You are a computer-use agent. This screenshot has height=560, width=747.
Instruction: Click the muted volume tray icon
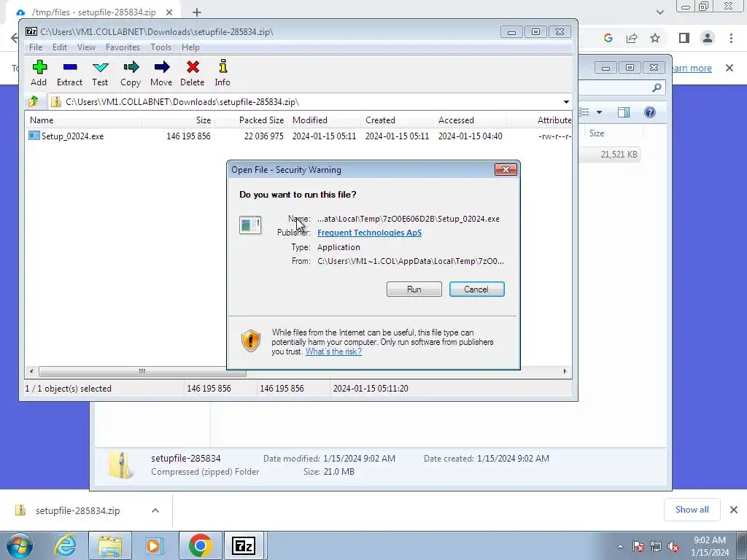click(x=673, y=546)
